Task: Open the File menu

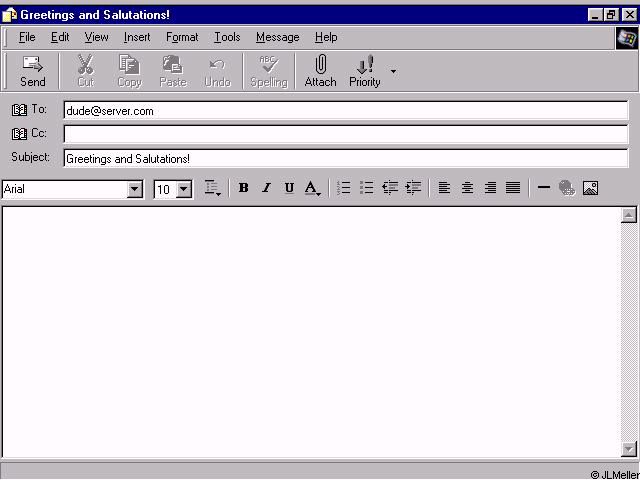Action: click(27, 38)
